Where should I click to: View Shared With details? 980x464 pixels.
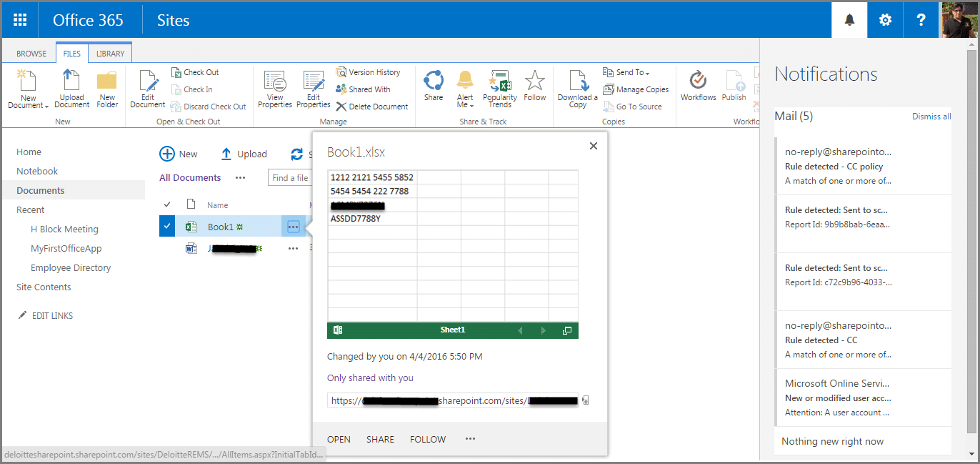click(363, 89)
